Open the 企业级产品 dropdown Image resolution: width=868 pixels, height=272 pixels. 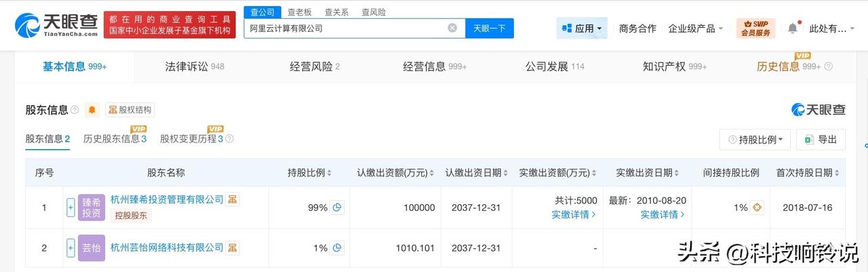tap(695, 28)
